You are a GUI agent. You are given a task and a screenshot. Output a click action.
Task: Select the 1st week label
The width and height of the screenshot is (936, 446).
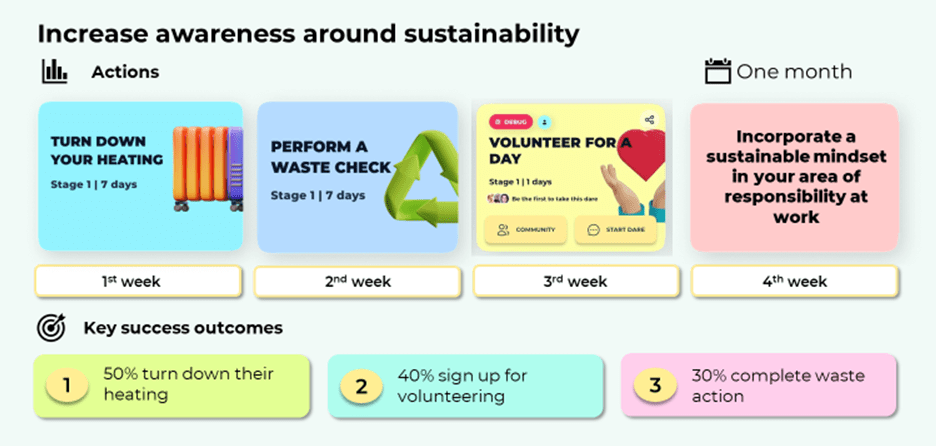(x=138, y=281)
